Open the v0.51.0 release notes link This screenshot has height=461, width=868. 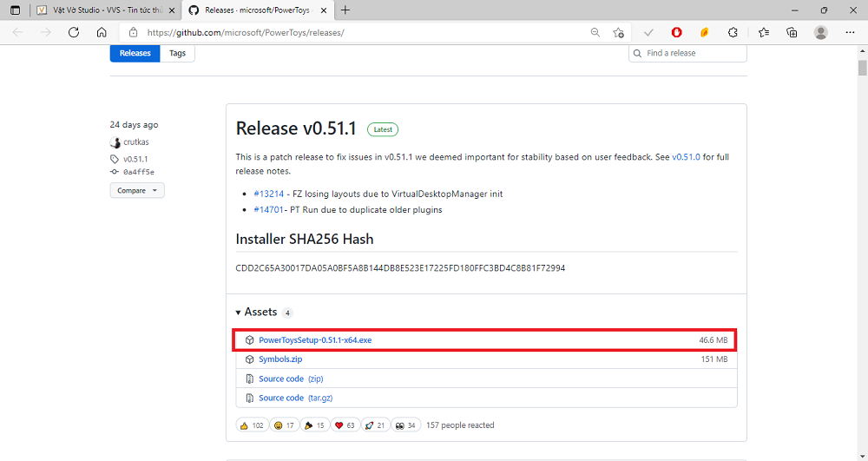point(686,157)
